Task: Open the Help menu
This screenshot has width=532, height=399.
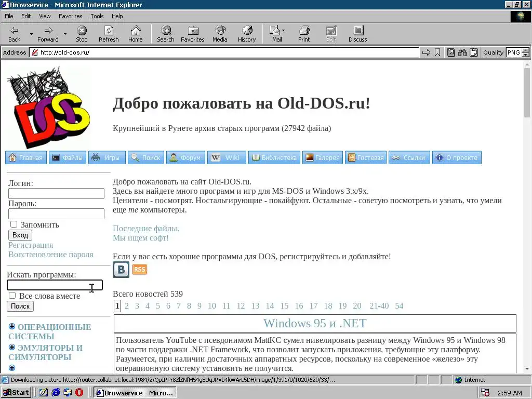Action: [117, 16]
